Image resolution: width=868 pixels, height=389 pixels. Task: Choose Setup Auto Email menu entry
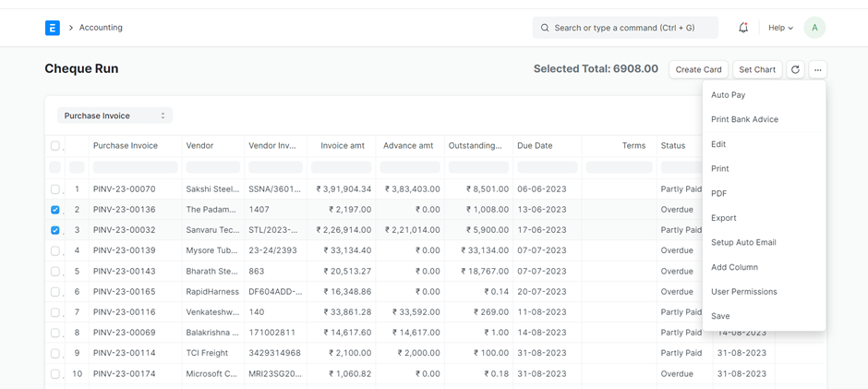coord(743,242)
